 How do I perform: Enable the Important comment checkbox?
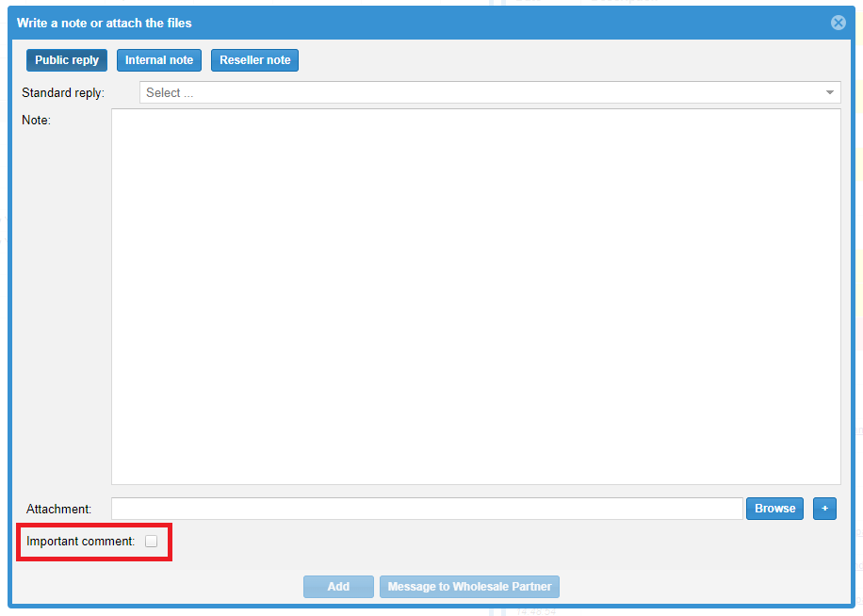point(151,542)
